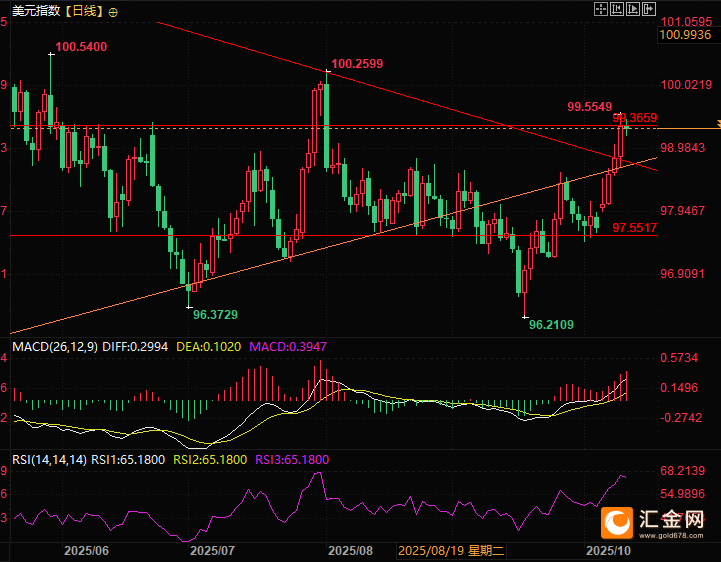
Task: Click the 99.3659 resistance line label
Action: (x=635, y=118)
